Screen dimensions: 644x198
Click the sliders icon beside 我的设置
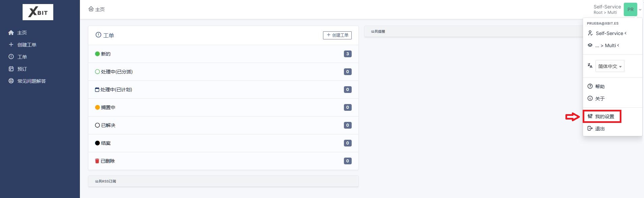tap(590, 116)
